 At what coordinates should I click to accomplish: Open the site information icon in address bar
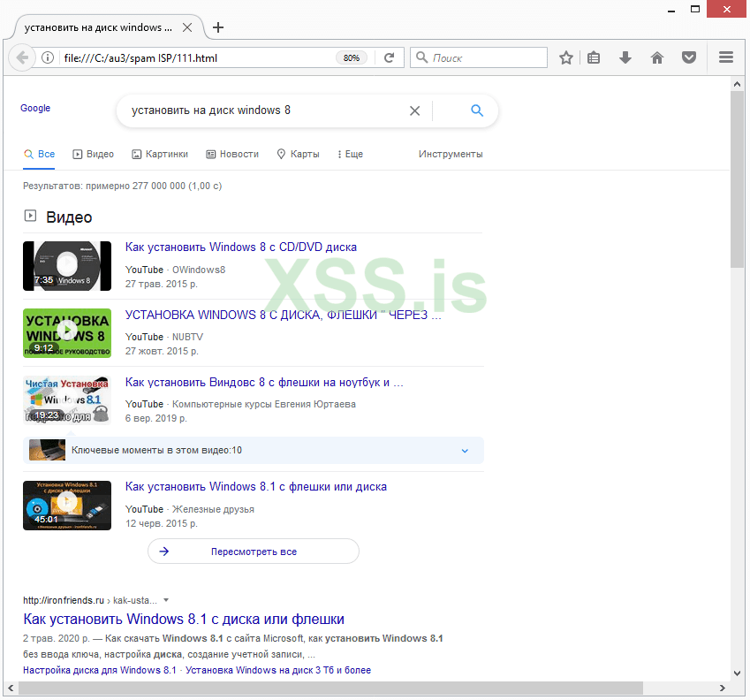point(48,58)
